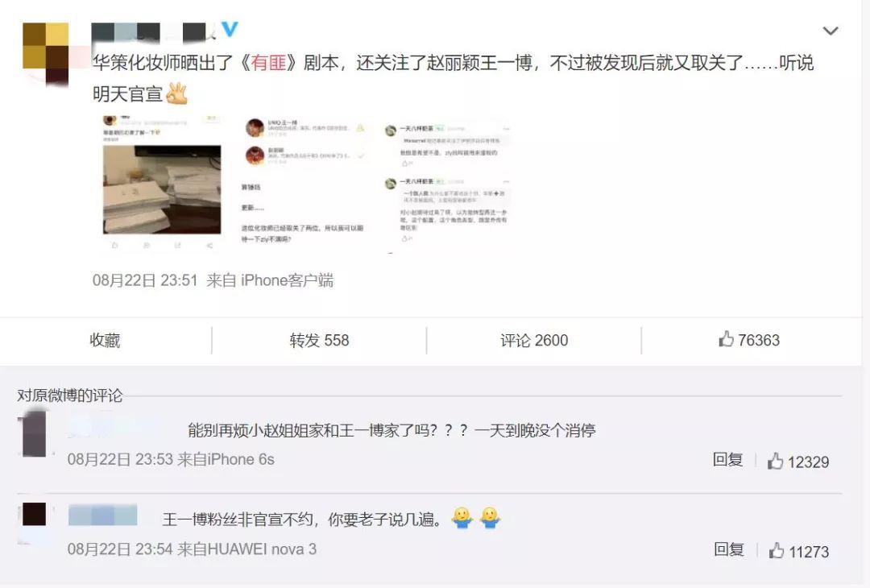This screenshot has height=588, width=870.
Task: Reply to the first comment
Action: tap(727, 459)
